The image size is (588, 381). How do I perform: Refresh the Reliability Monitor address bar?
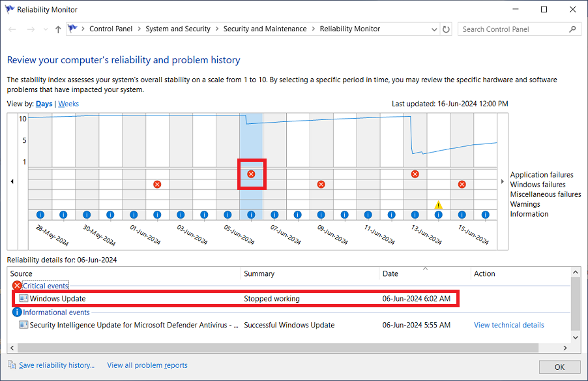[446, 29]
